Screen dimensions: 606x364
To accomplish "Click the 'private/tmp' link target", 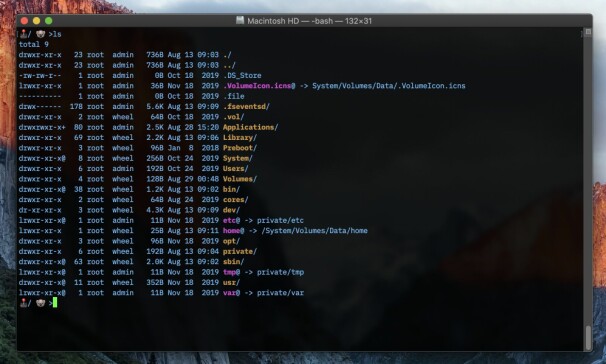I will (280, 272).
